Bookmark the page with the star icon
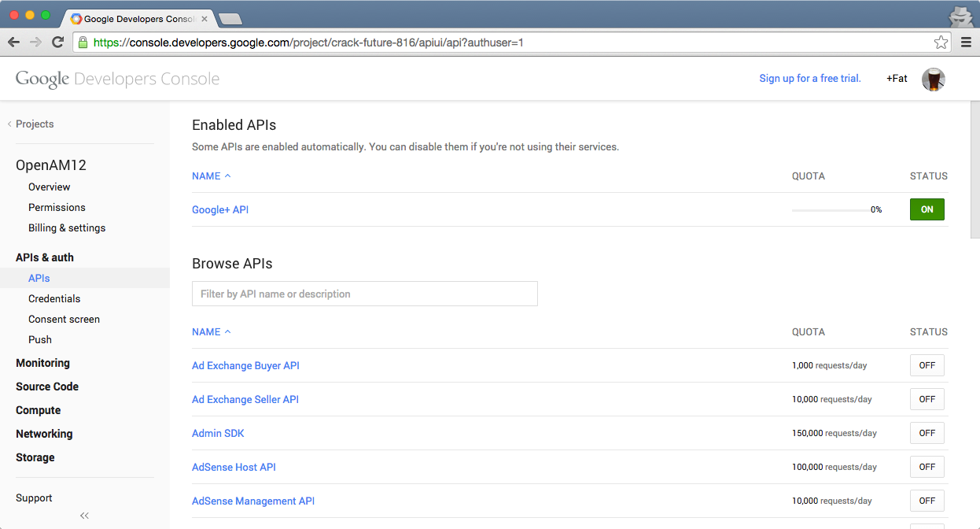The image size is (980, 529). pos(941,43)
